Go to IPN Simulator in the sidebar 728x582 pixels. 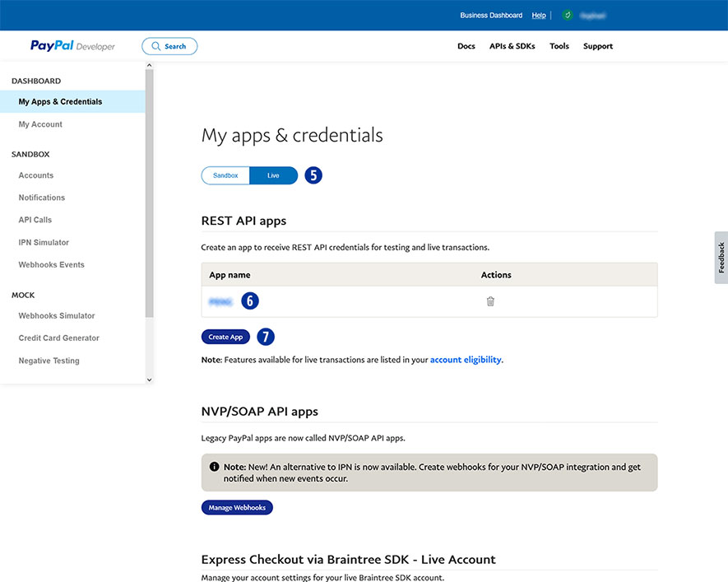coord(44,242)
